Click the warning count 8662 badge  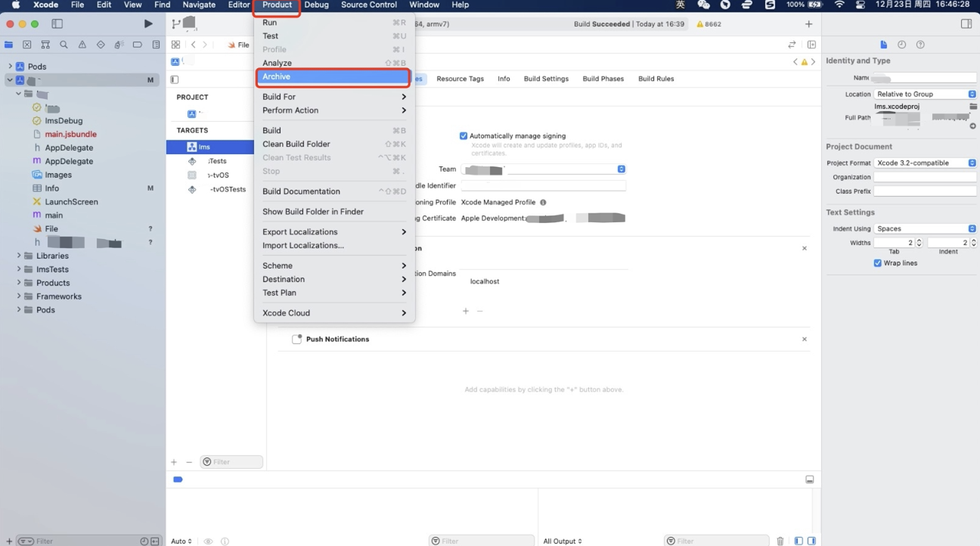[709, 24]
